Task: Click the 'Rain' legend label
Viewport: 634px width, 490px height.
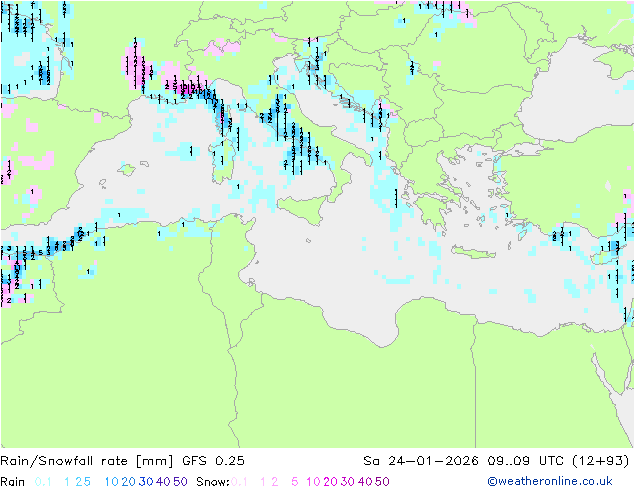Action: [x=13, y=482]
